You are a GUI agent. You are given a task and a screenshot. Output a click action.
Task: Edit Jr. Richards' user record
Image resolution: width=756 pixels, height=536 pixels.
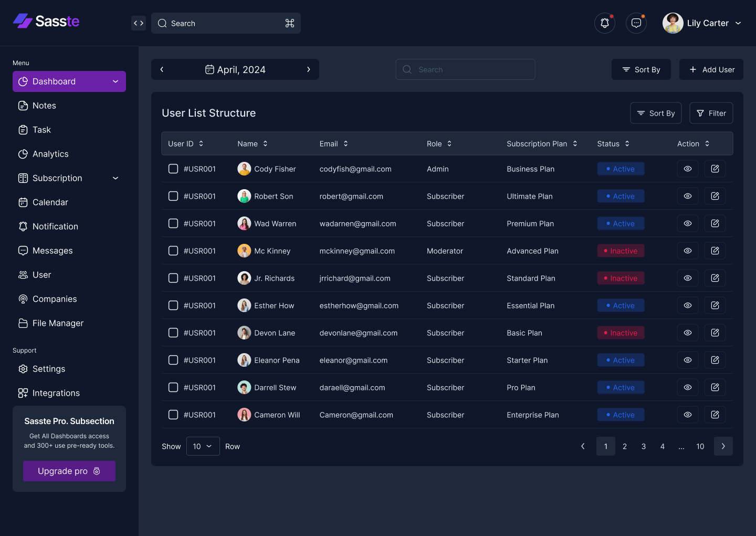click(715, 278)
